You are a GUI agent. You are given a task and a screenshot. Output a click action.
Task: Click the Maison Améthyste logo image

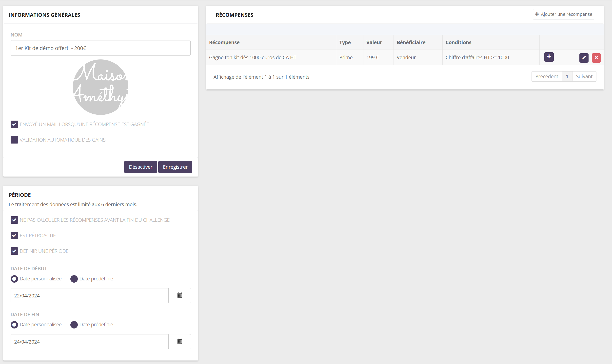[x=100, y=87]
